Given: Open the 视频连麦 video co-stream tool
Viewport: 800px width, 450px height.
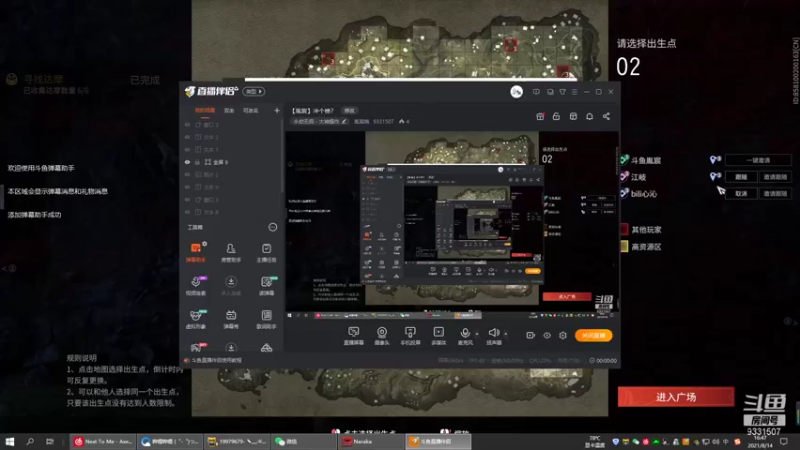Looking at the screenshot, I should pos(195,286).
